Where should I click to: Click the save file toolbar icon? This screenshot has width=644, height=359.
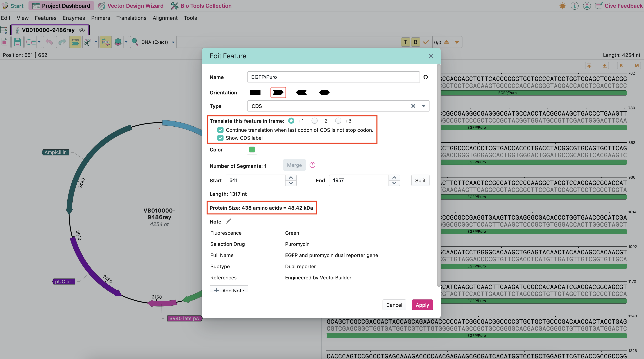pos(17,42)
